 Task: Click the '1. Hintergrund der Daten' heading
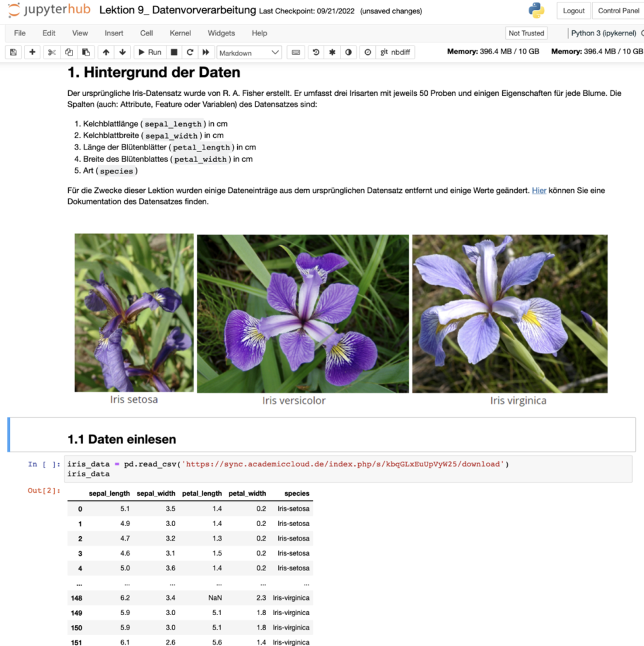click(x=154, y=73)
